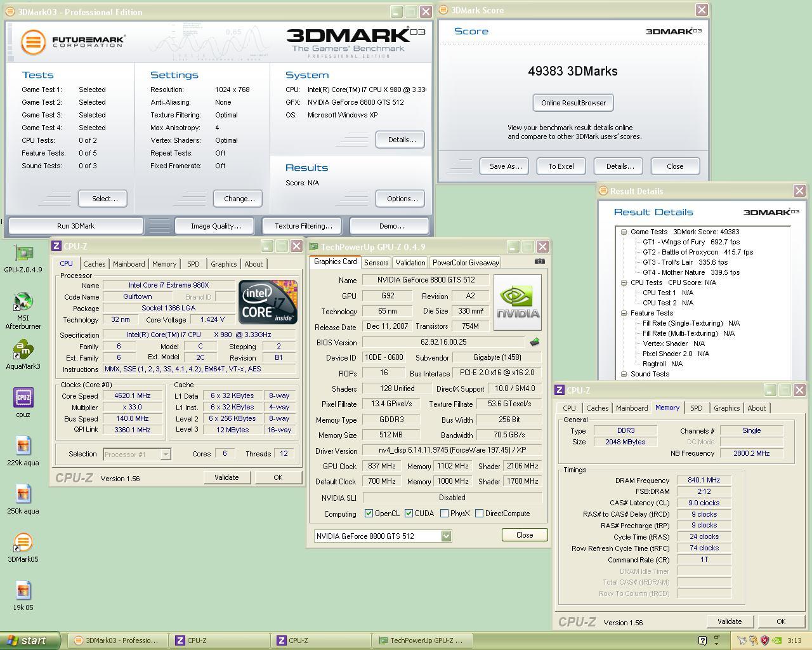Image resolution: width=812 pixels, height=650 pixels.
Task: Click the Intel Core i7 logo in CPU-Z
Action: pyautogui.click(x=268, y=302)
